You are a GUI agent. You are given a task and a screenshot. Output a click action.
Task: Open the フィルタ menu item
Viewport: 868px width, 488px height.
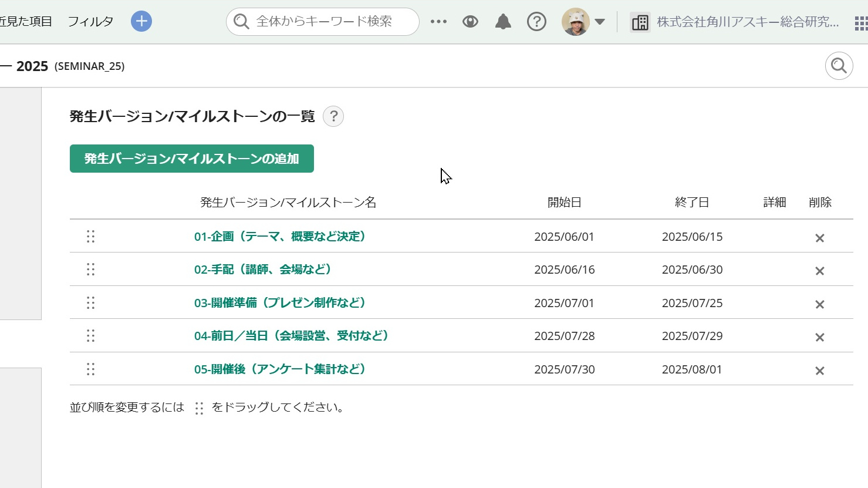(x=90, y=22)
